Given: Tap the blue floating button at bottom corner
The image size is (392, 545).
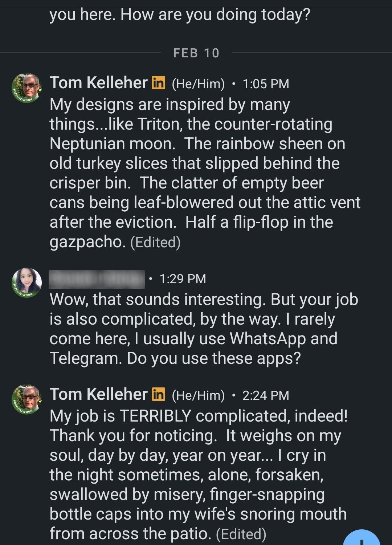Looking at the screenshot, I should [362, 537].
